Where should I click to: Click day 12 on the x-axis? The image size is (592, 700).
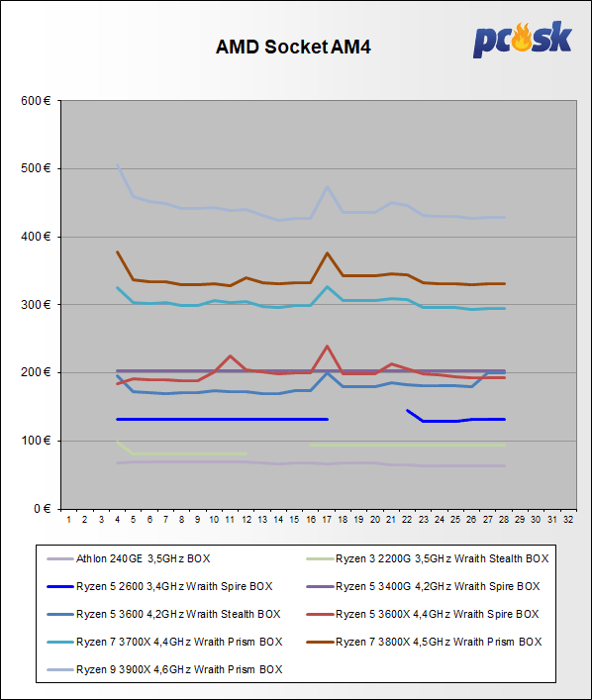click(x=247, y=520)
